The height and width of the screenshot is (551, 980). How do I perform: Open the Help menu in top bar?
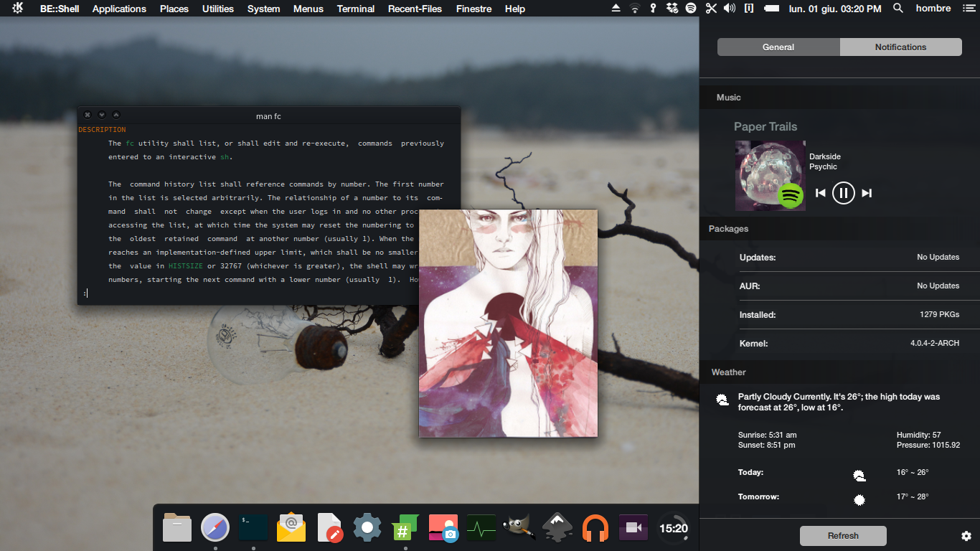tap(515, 9)
